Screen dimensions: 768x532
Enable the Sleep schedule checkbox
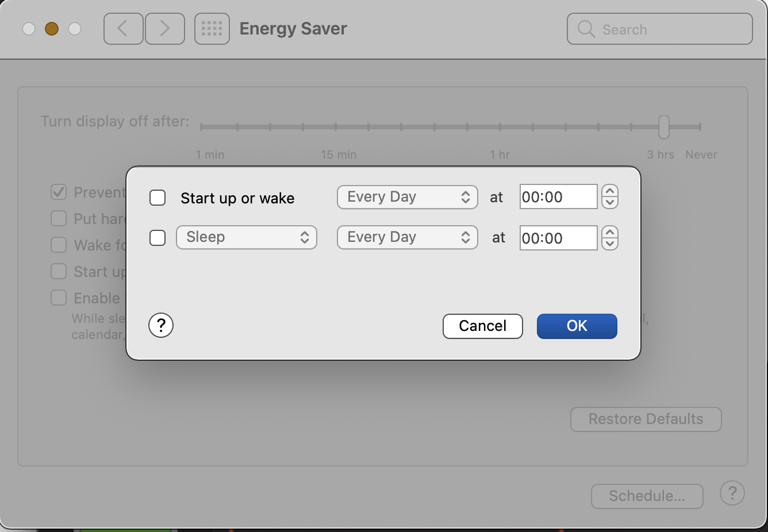click(158, 237)
